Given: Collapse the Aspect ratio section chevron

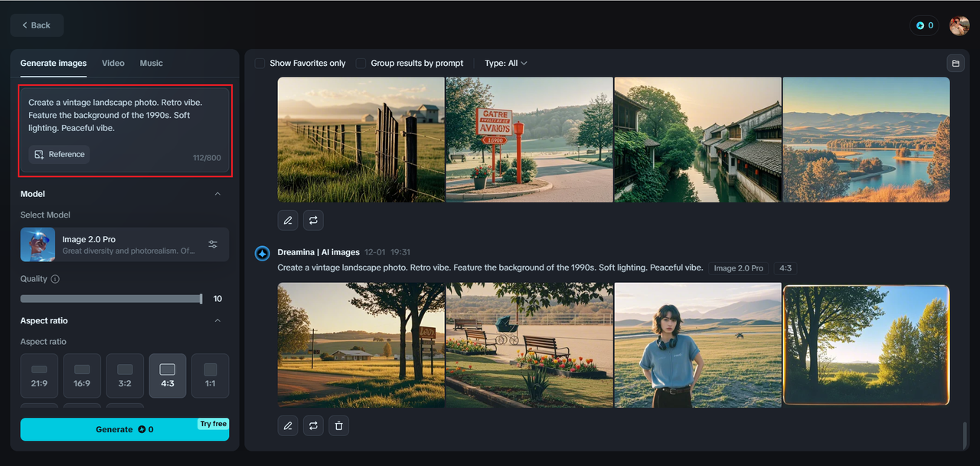Looking at the screenshot, I should 217,320.
